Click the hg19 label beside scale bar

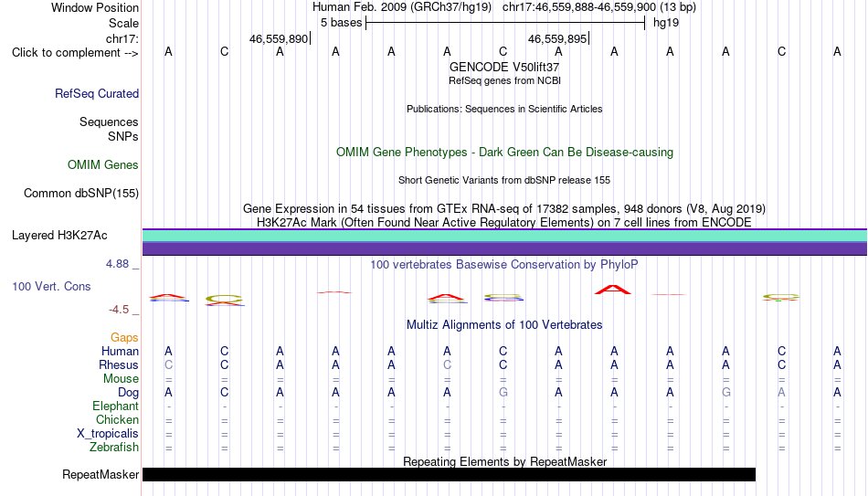[666, 23]
